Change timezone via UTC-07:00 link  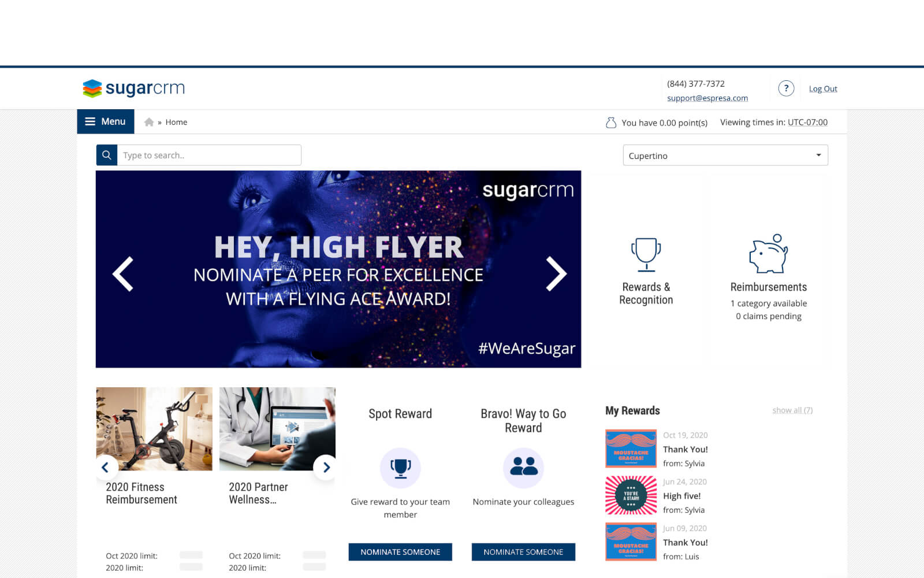click(x=807, y=122)
